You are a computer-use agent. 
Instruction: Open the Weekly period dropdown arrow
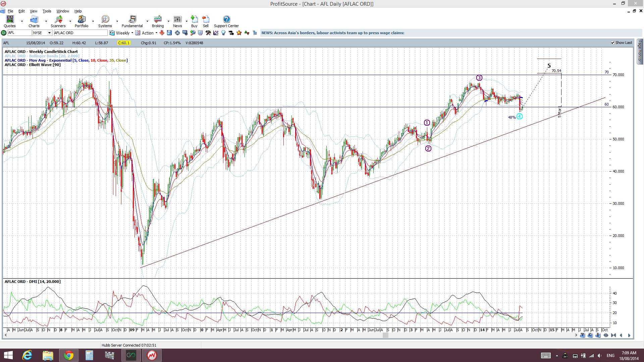pyautogui.click(x=132, y=33)
